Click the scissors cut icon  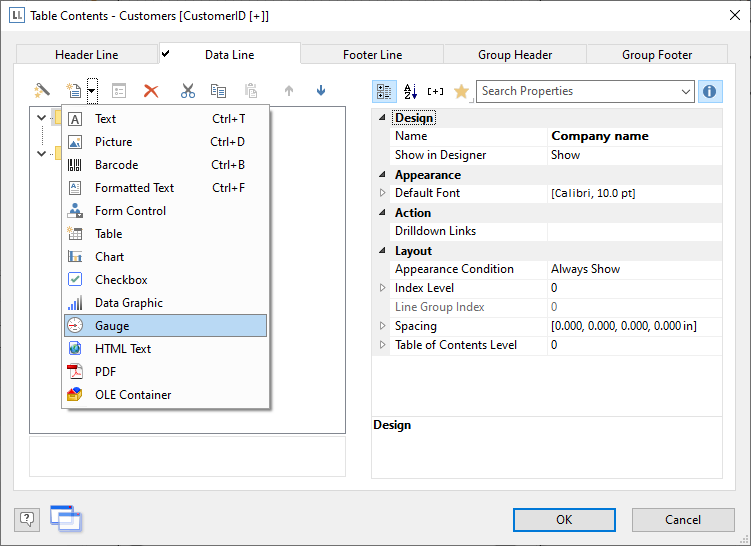coord(187,91)
